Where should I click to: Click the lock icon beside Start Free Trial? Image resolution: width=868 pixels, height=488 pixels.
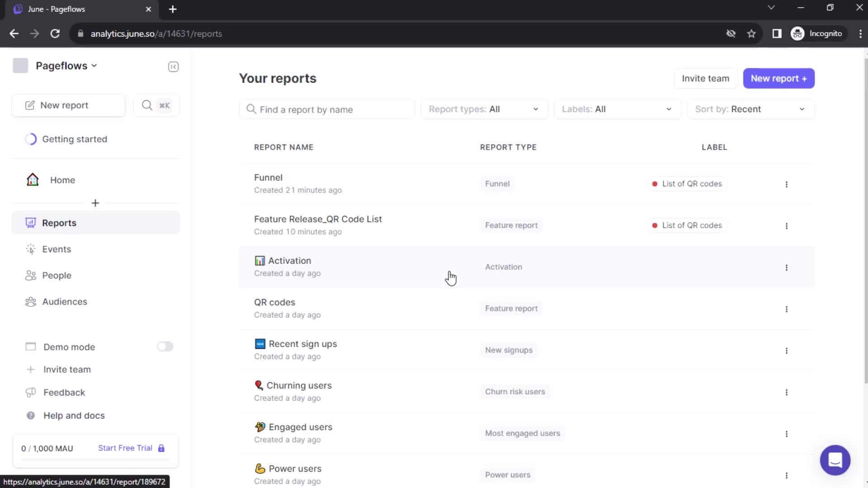point(161,448)
